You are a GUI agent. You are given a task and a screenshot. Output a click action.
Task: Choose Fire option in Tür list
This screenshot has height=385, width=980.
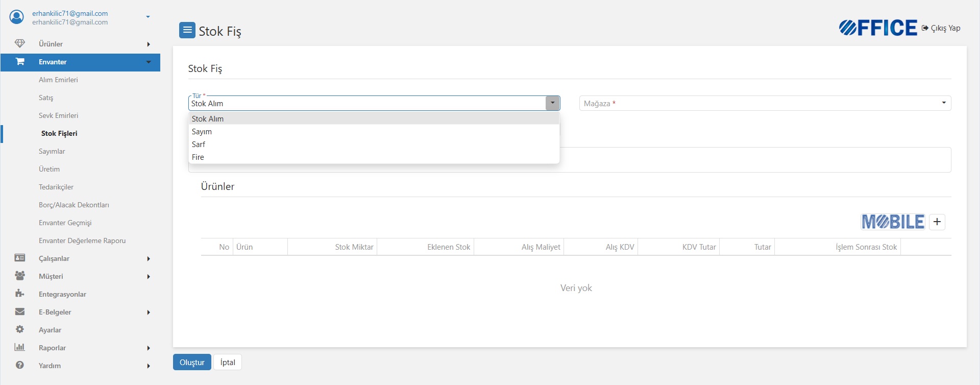click(x=198, y=157)
